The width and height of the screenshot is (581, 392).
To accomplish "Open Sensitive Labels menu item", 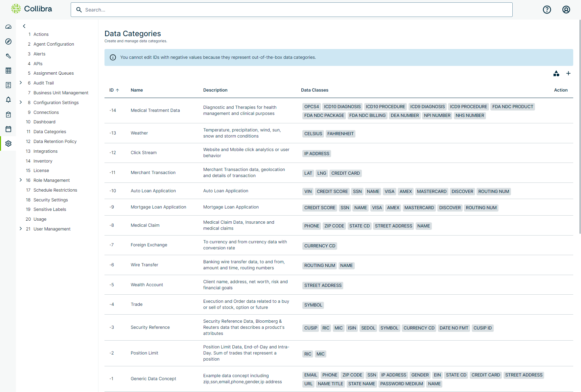I will click(x=50, y=210).
